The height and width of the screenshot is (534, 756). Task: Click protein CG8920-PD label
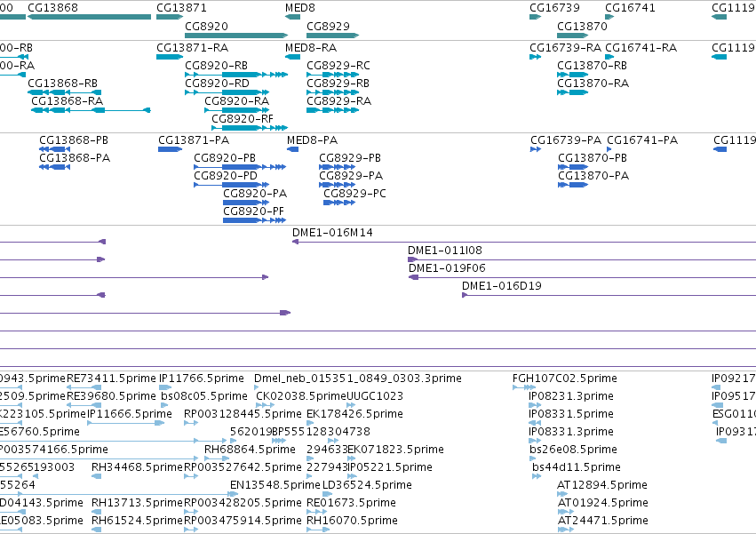[x=226, y=176]
